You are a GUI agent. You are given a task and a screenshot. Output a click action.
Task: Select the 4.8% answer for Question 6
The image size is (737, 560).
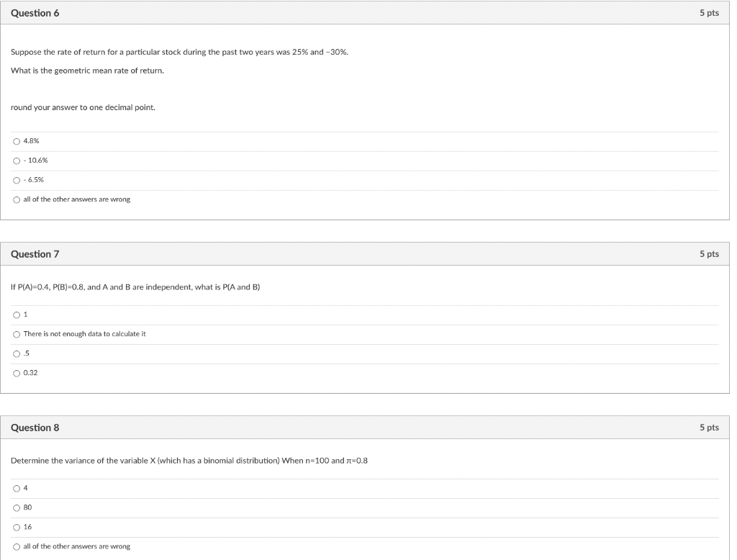(x=17, y=141)
